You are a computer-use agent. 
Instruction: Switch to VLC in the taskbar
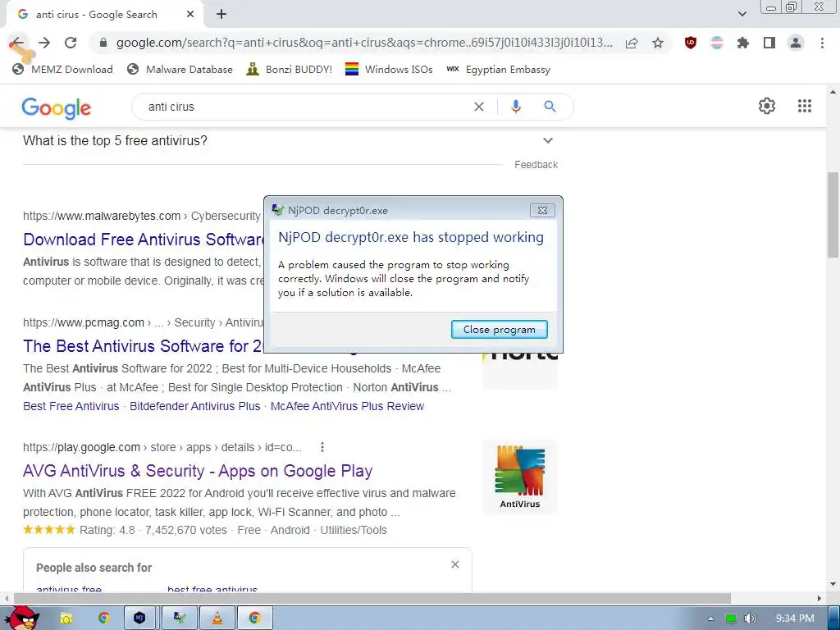point(217,619)
